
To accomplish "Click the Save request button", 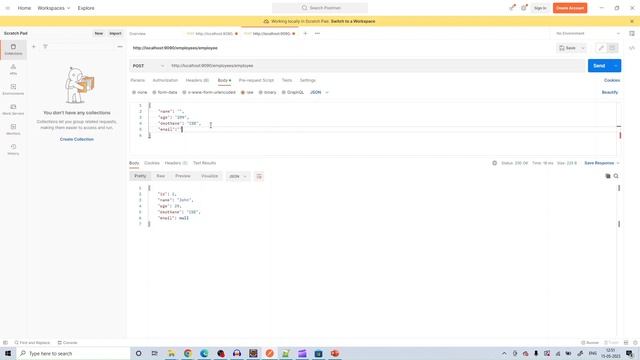I will (568, 48).
